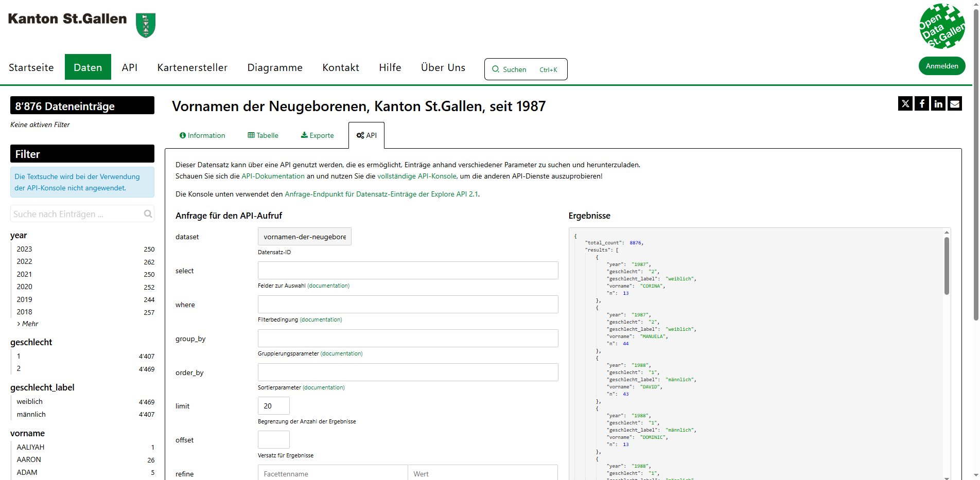Share the dataset on Facebook
The width and height of the screenshot is (980, 480).
(x=922, y=103)
